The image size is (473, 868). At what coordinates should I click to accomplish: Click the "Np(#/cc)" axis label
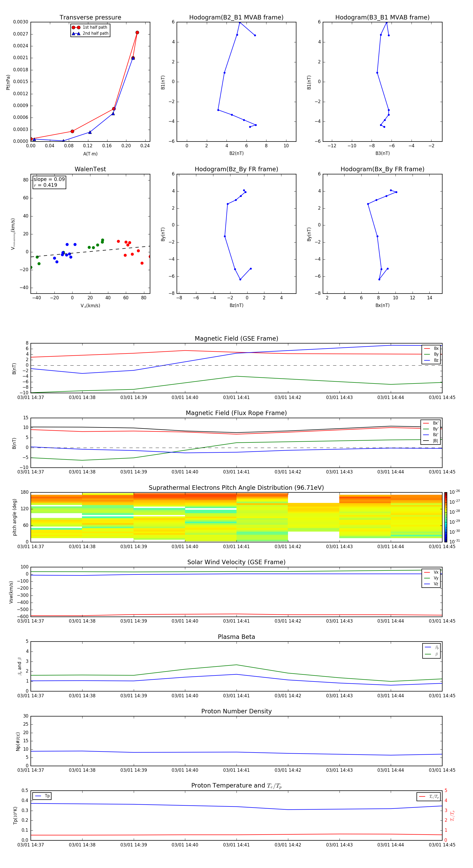click(x=18, y=741)
